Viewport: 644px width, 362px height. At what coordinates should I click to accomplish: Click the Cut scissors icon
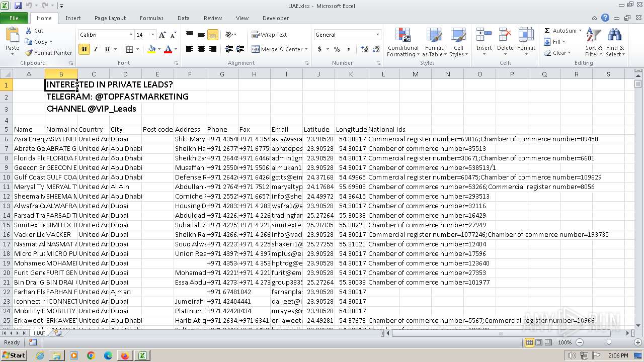tap(29, 31)
